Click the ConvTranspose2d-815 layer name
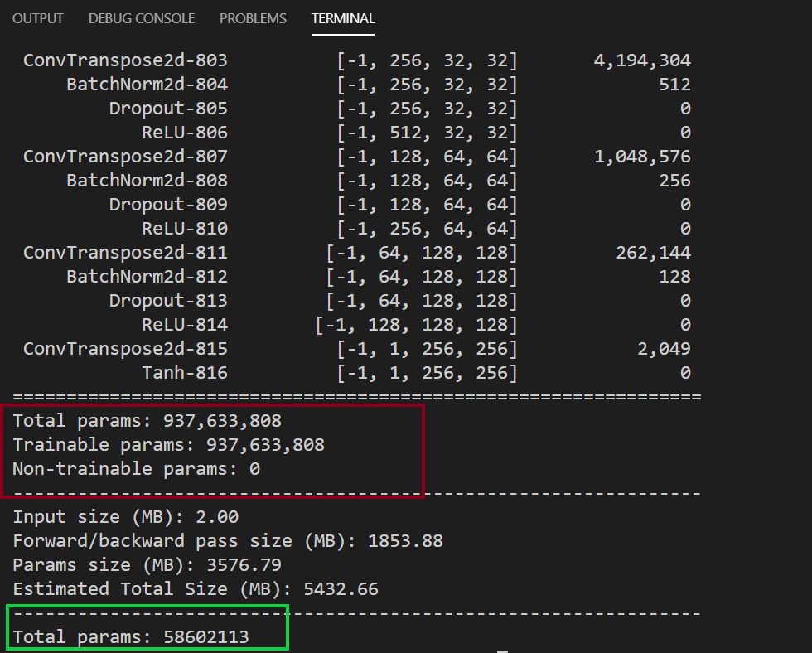Screen dimensions: 812x653 [125, 349]
